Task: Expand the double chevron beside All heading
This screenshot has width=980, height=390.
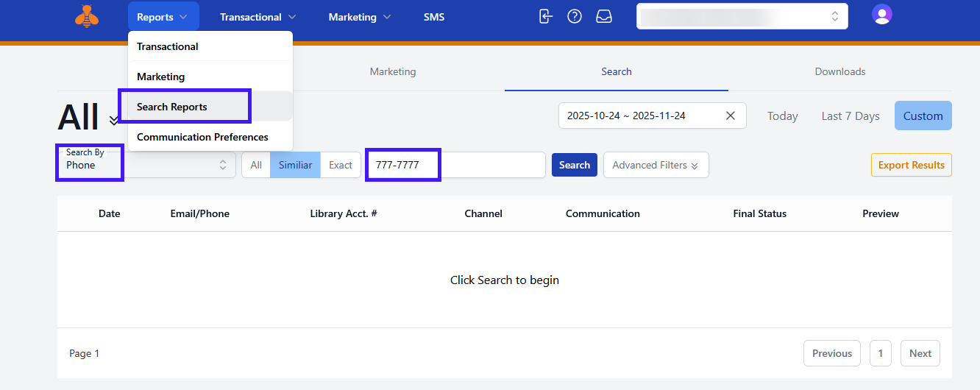Action: (114, 120)
